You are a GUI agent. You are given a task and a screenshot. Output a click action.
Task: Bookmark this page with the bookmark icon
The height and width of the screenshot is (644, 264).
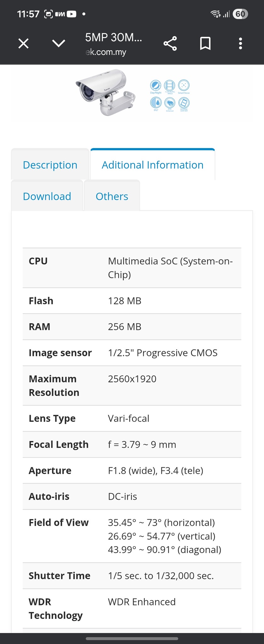pyautogui.click(x=205, y=43)
